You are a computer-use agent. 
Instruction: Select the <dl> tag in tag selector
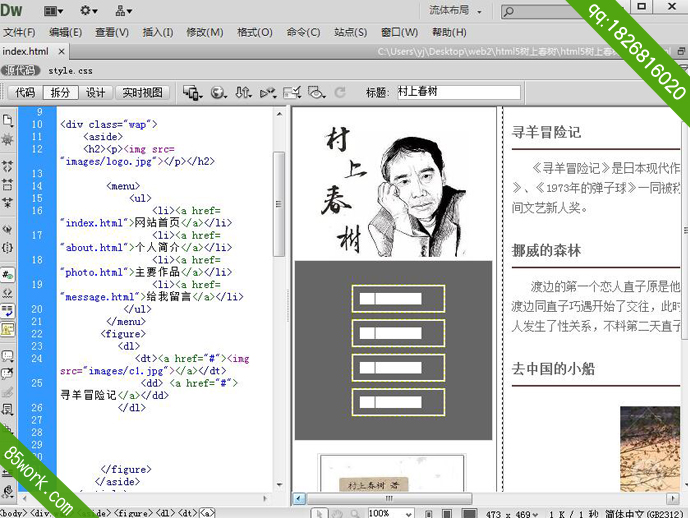tap(165, 513)
